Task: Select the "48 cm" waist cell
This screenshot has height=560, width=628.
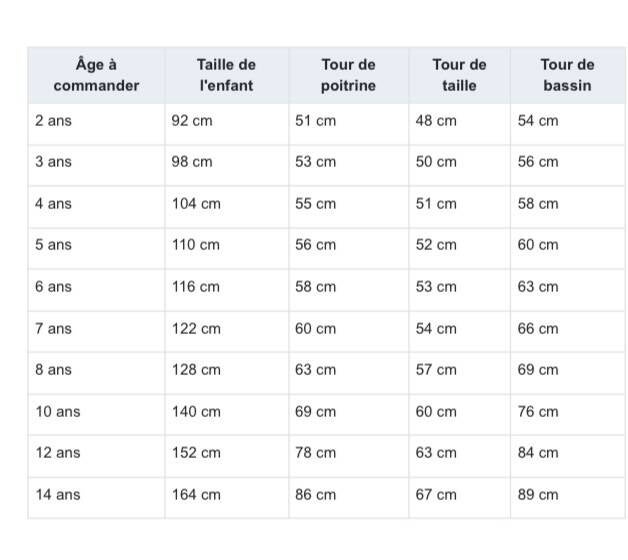Action: (436, 121)
